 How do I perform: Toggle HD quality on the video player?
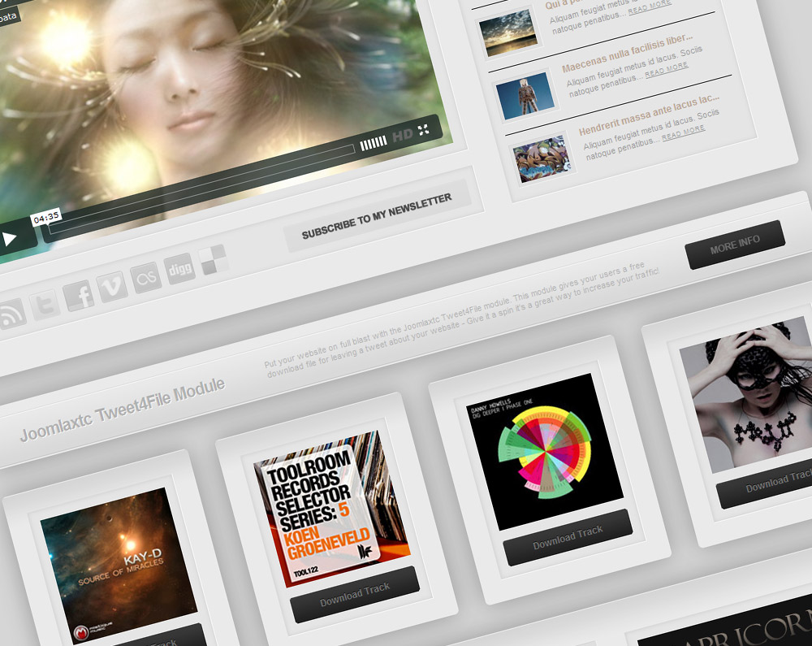click(403, 135)
